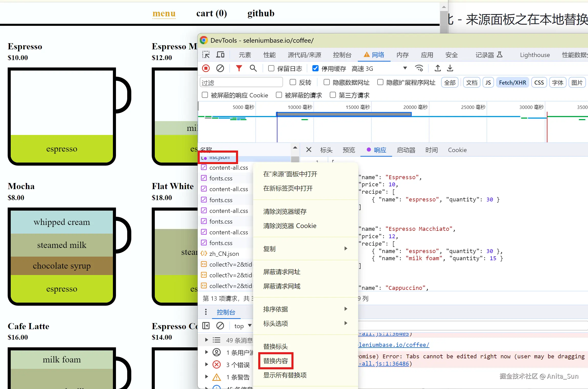The height and width of the screenshot is (389, 588).
Task: Check the invert (反转) checkbox
Action: tap(293, 82)
